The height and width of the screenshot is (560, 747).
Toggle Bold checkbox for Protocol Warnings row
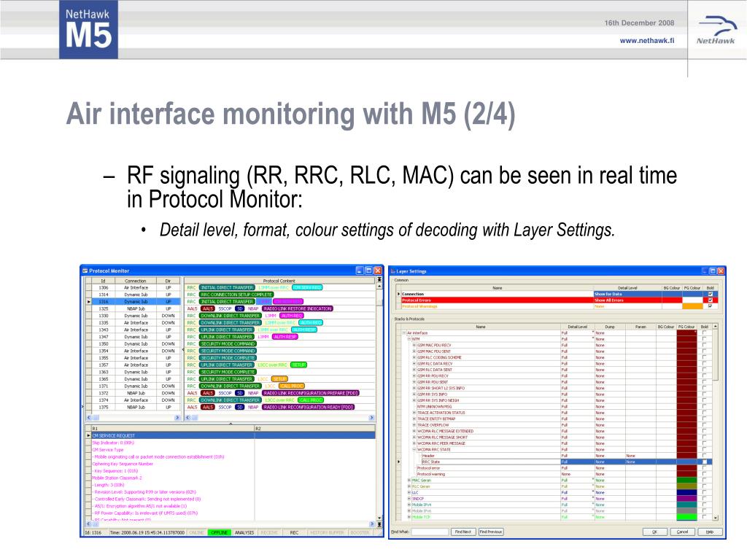tap(710, 306)
